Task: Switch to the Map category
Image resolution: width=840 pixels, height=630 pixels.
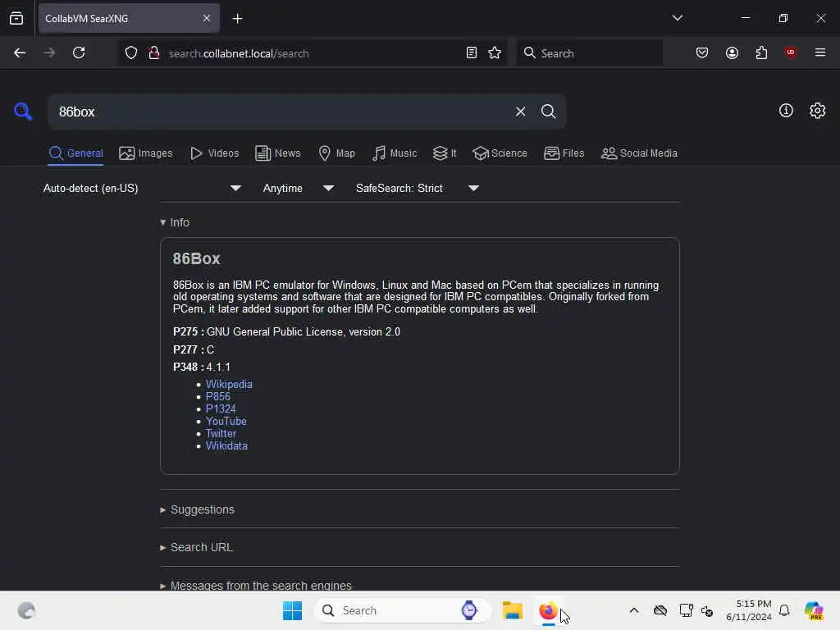Action: click(337, 153)
